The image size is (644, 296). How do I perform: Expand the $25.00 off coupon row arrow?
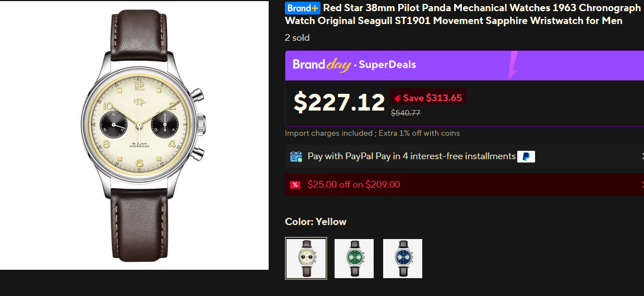tap(641, 185)
